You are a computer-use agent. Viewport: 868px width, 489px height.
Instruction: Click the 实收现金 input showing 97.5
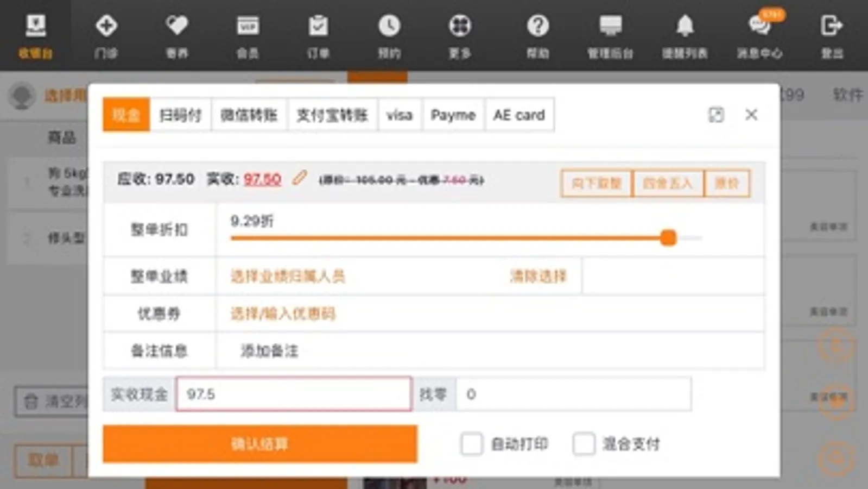point(294,394)
